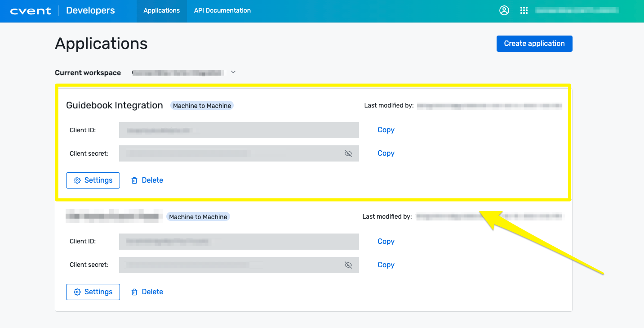Click the Guidebook Integration application title
This screenshot has width=644, height=328.
coord(115,105)
